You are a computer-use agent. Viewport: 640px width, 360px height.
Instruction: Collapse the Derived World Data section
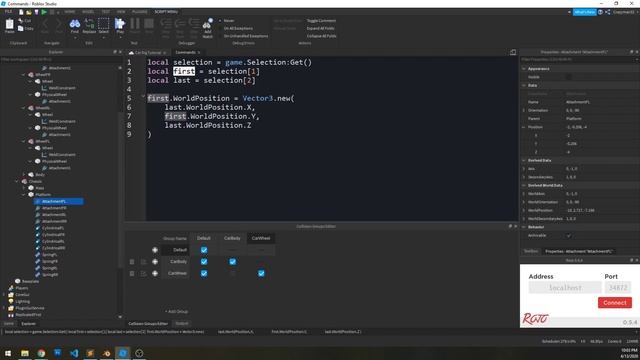(524, 186)
